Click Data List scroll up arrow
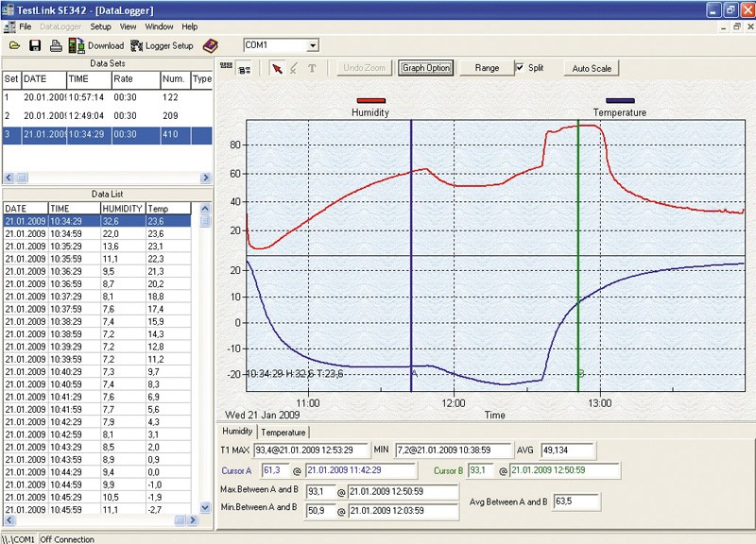Viewport: 756px width, 544px height. (x=205, y=209)
